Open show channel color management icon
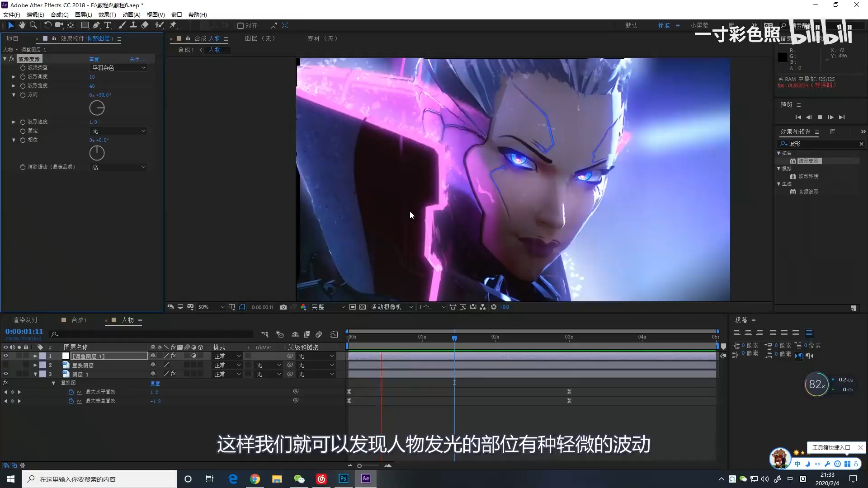 point(303,307)
